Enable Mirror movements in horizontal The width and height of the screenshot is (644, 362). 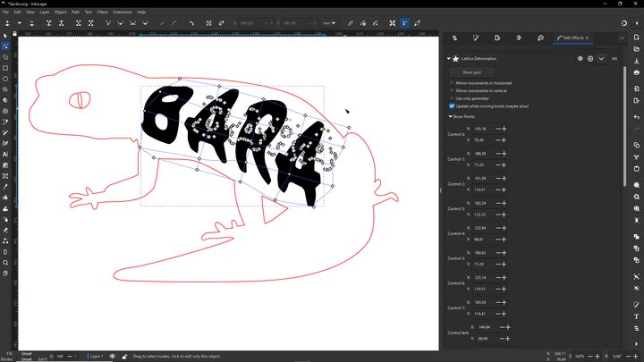point(452,82)
